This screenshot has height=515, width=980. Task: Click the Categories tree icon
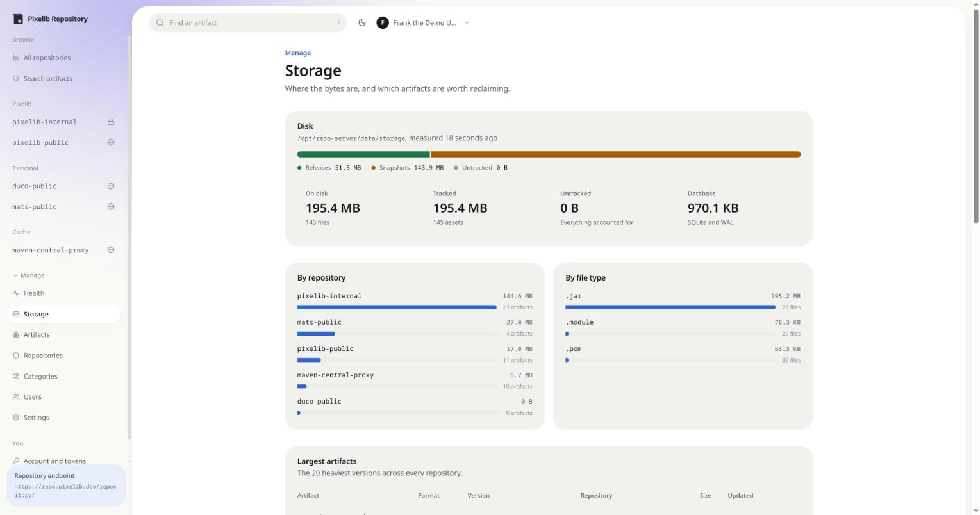pyautogui.click(x=16, y=376)
